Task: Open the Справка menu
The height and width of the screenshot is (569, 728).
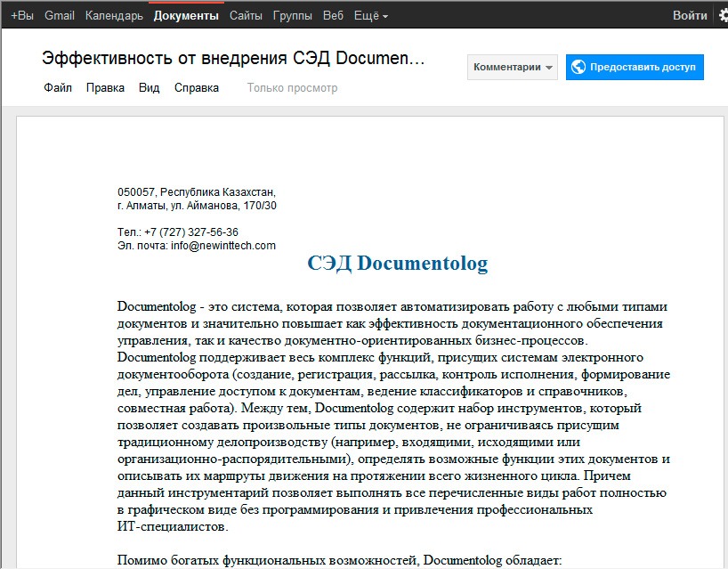Action: (x=197, y=88)
